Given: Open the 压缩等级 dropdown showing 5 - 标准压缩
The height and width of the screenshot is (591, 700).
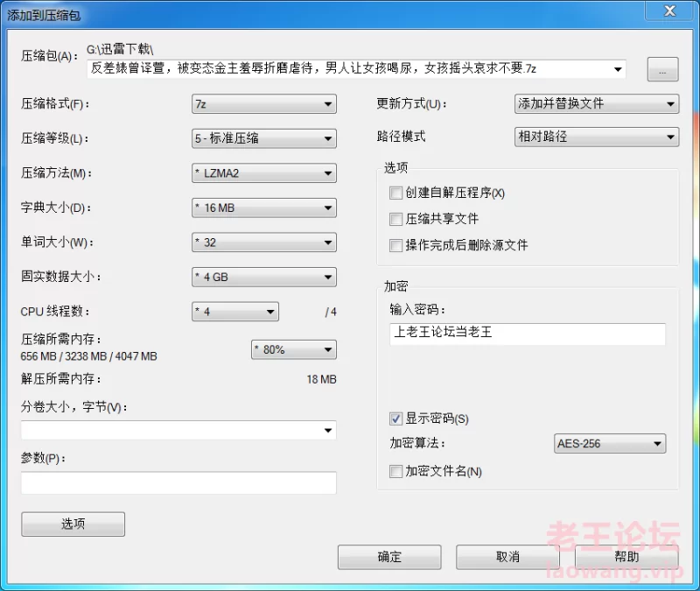Looking at the screenshot, I should pyautogui.click(x=264, y=138).
